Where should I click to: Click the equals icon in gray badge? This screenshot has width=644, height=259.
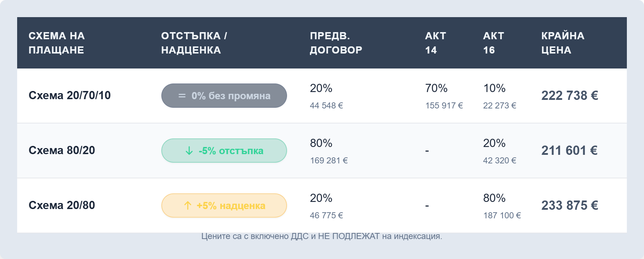(x=182, y=96)
